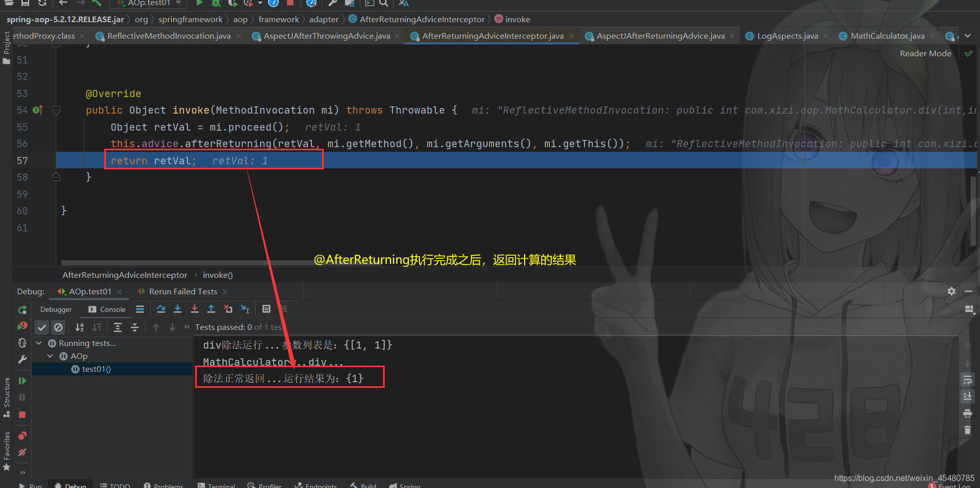Open Search Everywhere magnifier
This screenshot has width=980, height=488.
pyautogui.click(x=384, y=3)
